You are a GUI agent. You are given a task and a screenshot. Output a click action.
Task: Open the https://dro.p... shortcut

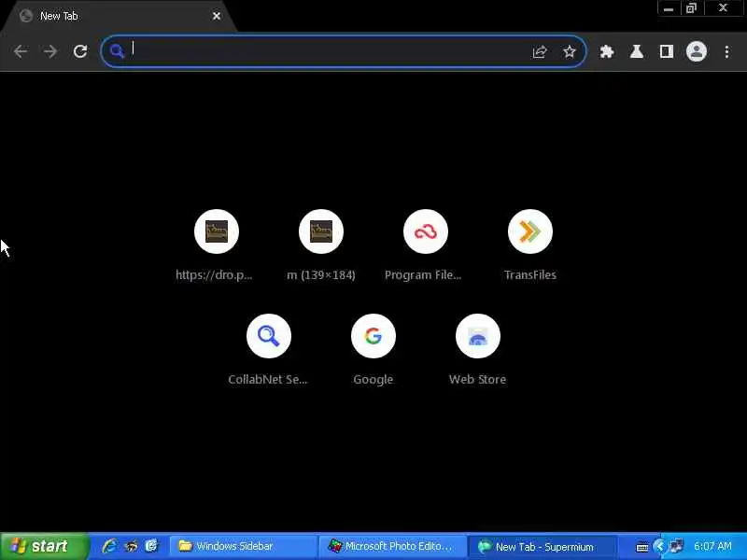click(x=217, y=245)
